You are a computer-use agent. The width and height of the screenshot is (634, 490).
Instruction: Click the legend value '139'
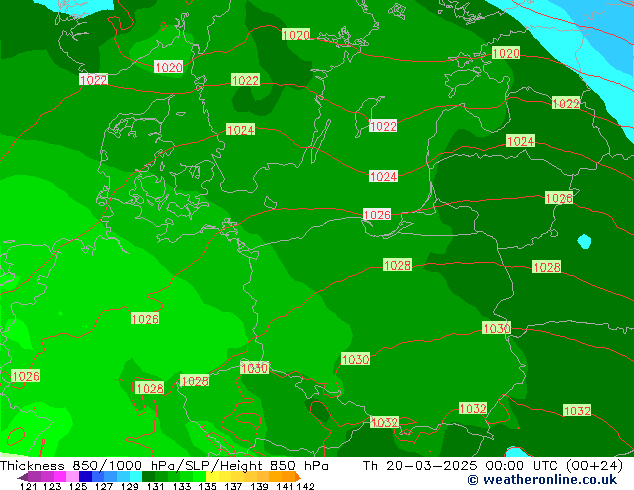coord(259,486)
